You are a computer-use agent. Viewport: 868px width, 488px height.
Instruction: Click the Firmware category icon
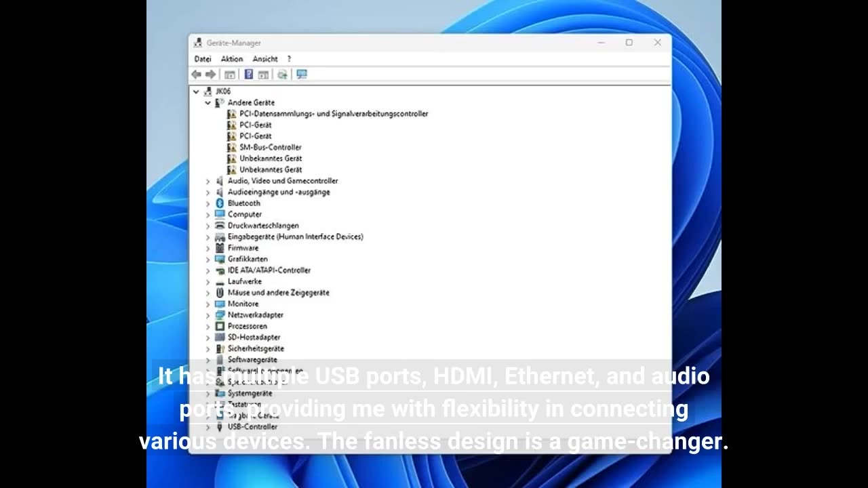[x=220, y=248]
